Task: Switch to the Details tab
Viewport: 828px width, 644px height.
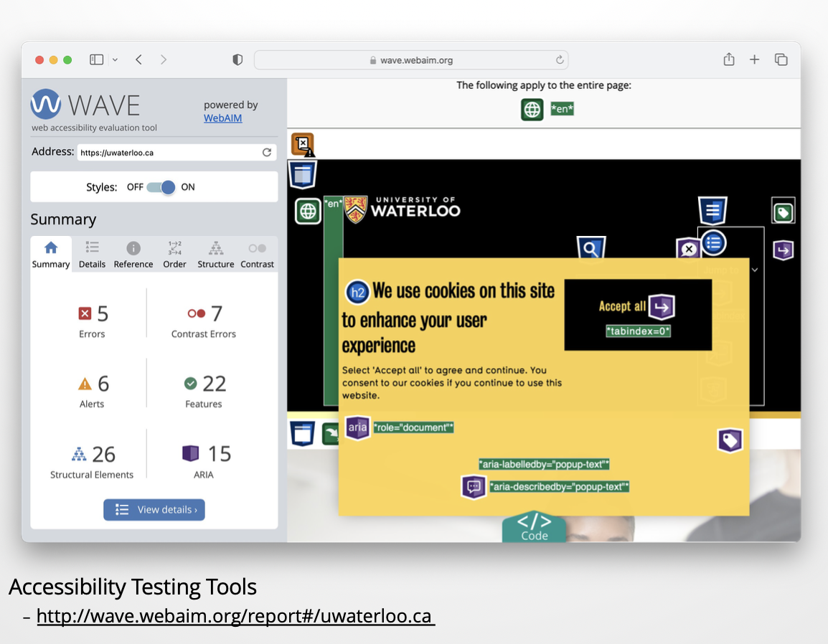Action: point(92,255)
